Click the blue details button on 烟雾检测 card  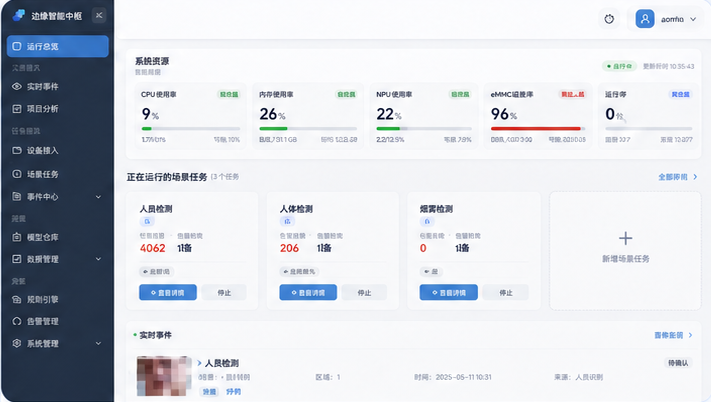(x=448, y=293)
